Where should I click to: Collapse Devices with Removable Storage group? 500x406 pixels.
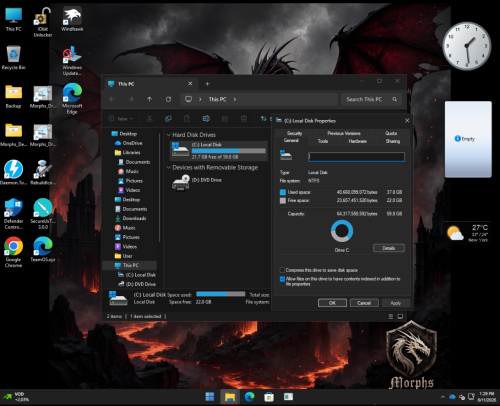coord(169,167)
